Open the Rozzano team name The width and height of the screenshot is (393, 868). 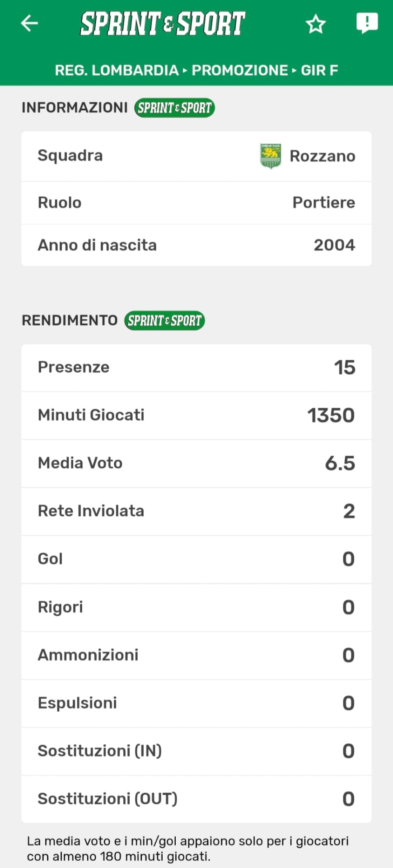[x=322, y=156]
